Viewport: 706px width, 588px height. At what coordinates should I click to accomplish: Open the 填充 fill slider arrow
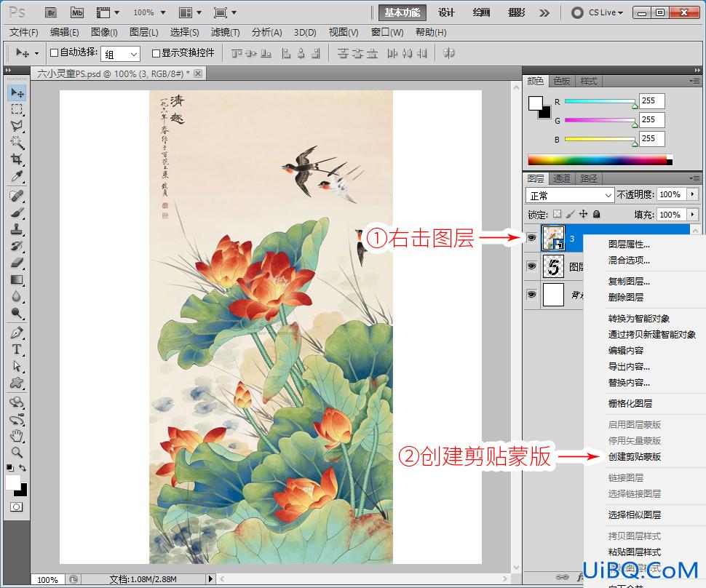coord(692,215)
